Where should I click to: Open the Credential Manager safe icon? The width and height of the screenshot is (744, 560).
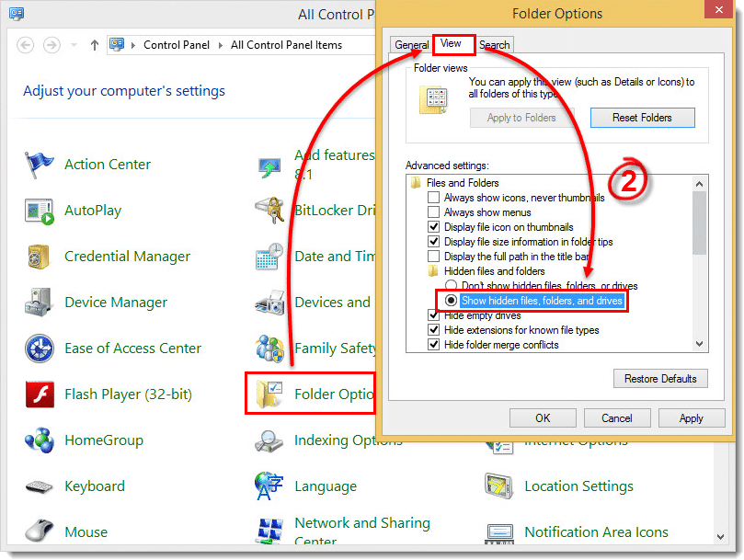(39, 257)
